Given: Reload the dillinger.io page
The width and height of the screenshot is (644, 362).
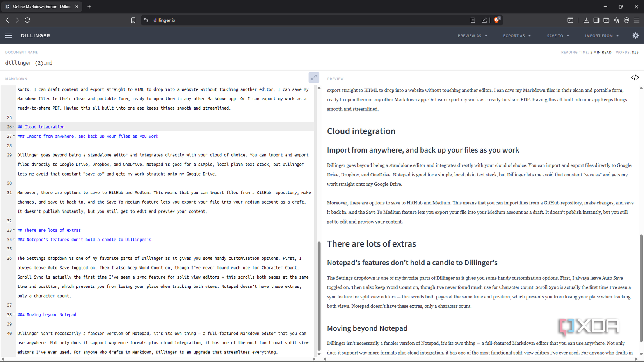Looking at the screenshot, I should [27, 20].
